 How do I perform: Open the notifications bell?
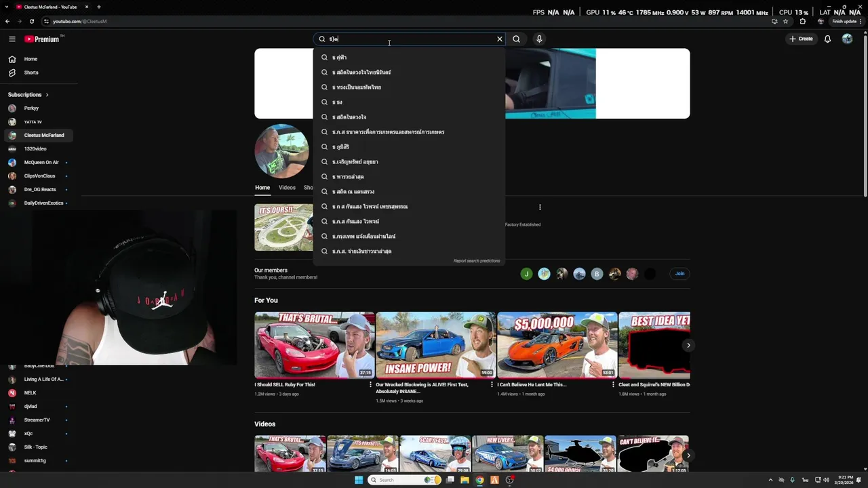click(827, 39)
